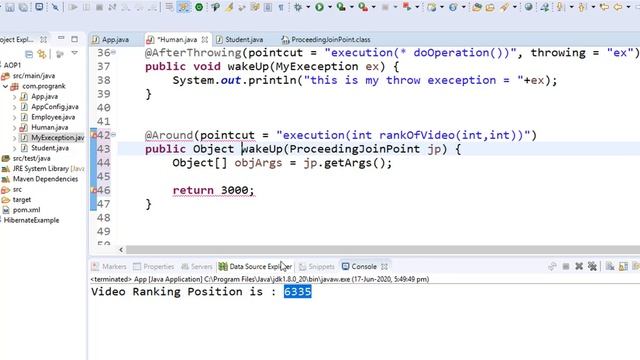
Task: Open the External Tools dropdown arrow
Action: [x=373, y=7]
